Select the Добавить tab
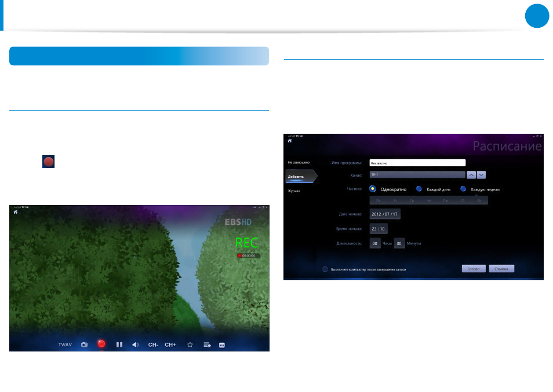553x392 pixels. click(x=301, y=177)
